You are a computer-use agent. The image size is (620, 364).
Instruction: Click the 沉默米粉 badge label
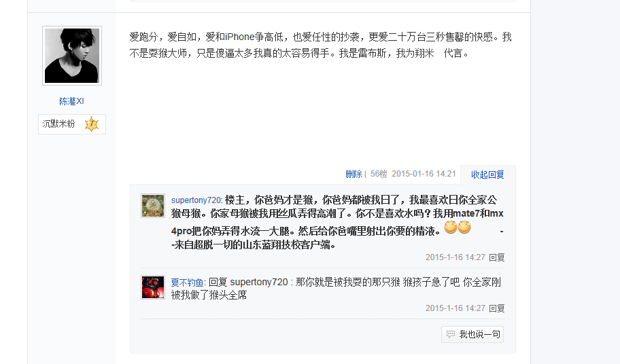58,124
